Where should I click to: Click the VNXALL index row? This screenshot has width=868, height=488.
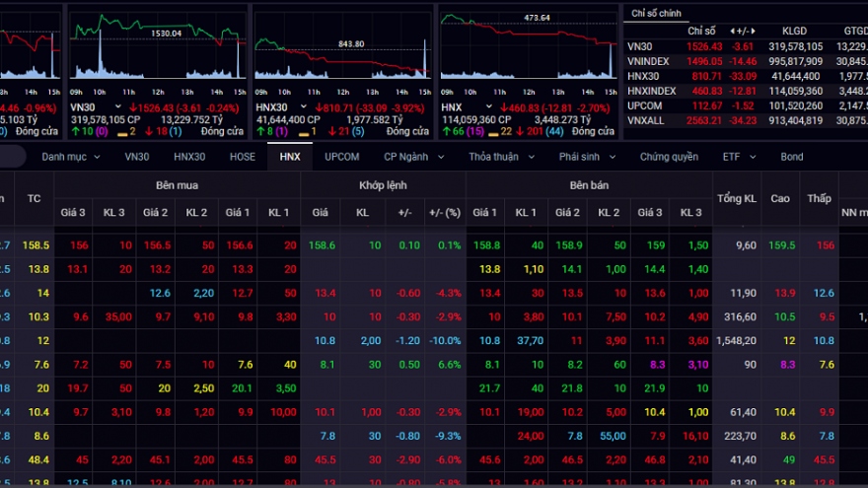(646, 119)
